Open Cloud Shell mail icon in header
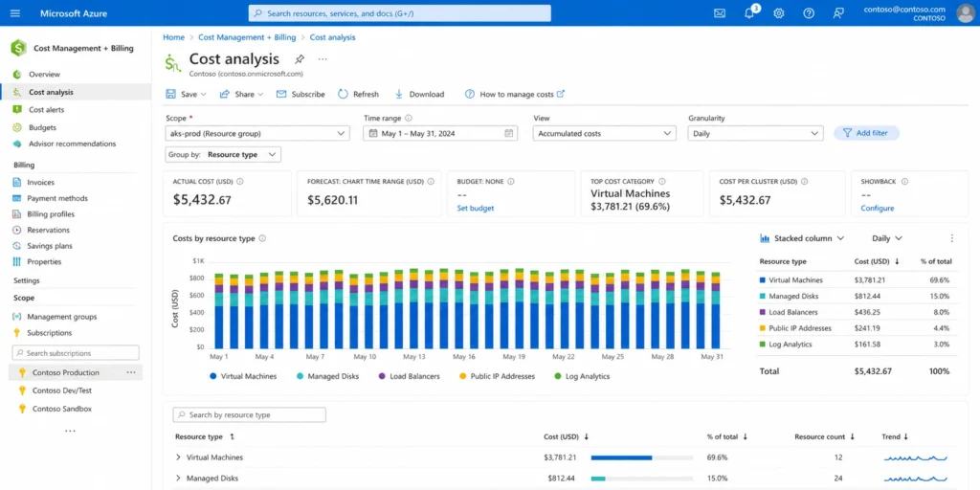Image resolution: width=980 pixels, height=490 pixels. coord(720,13)
